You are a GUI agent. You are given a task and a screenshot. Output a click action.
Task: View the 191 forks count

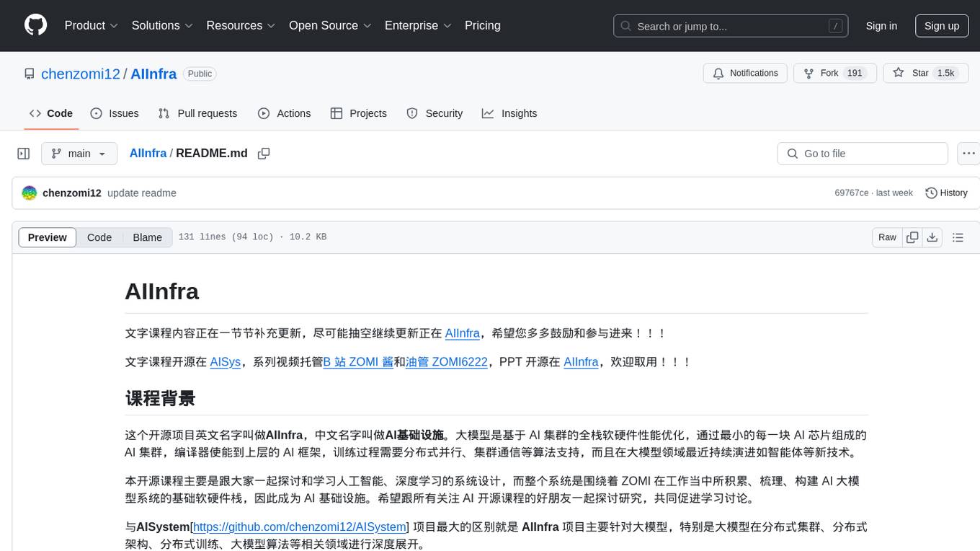tap(855, 74)
